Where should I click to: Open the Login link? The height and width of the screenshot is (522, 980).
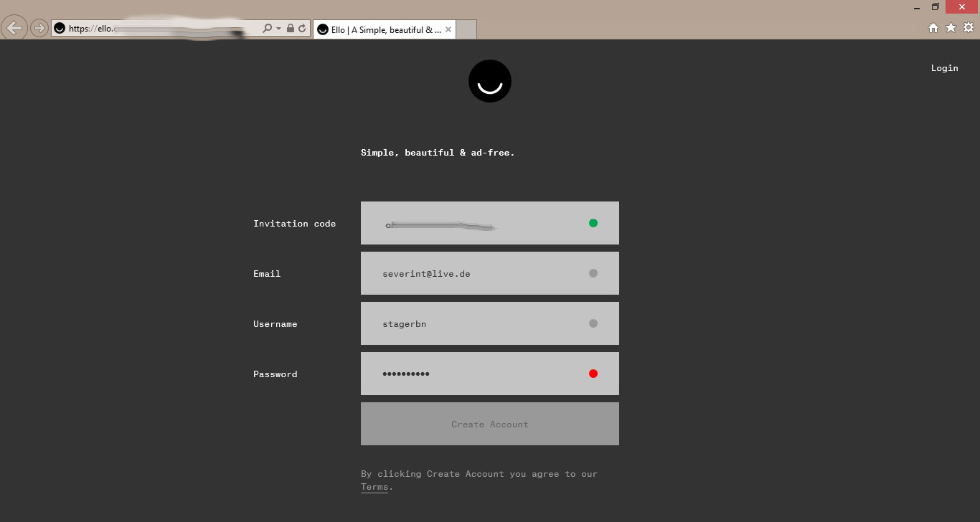(944, 68)
